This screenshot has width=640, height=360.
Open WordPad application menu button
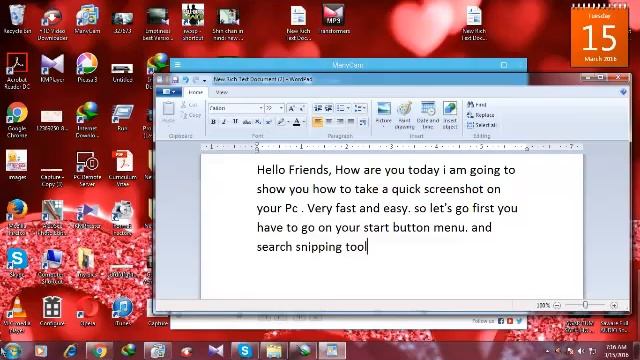[169, 92]
